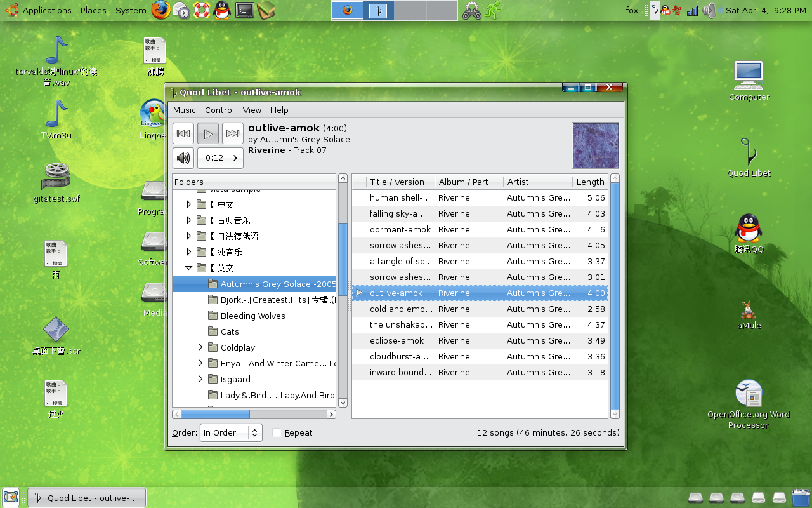Image resolution: width=812 pixels, height=508 pixels.
Task: Switch to the first workspace showing Firefox
Action: pos(347,10)
